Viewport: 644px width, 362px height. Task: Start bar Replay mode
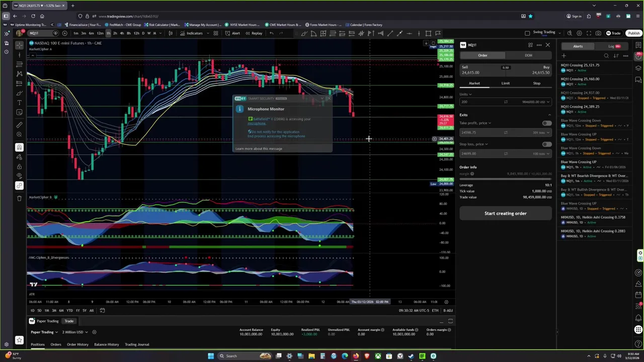(x=254, y=33)
